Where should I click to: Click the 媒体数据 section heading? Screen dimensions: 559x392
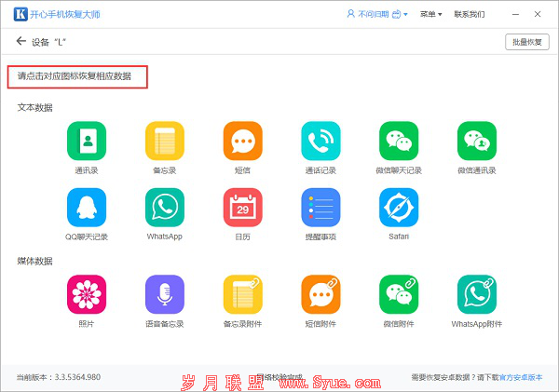click(x=35, y=262)
